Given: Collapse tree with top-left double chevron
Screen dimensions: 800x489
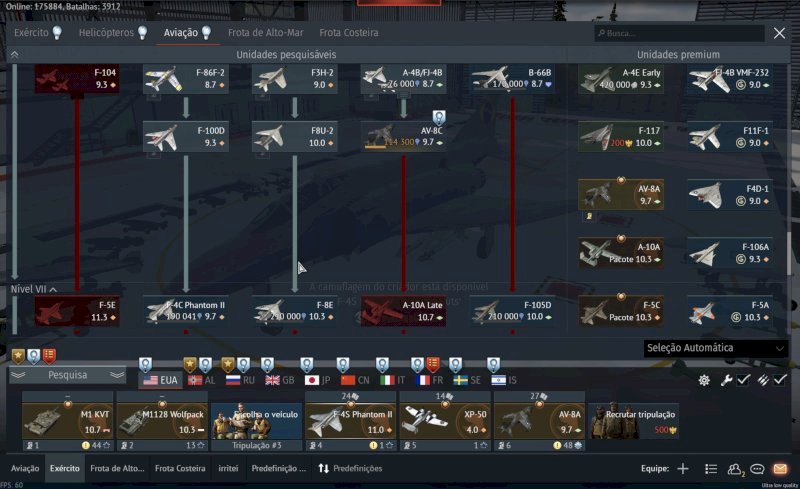Looking at the screenshot, I should tap(14, 55).
